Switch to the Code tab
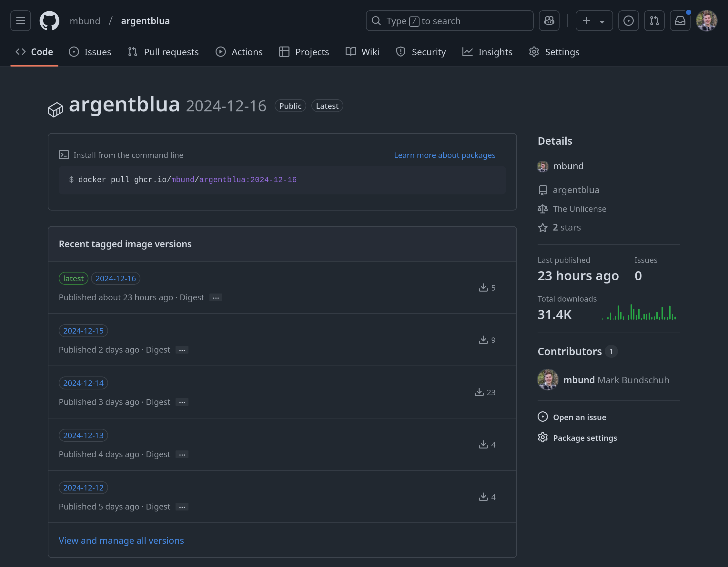 34,52
